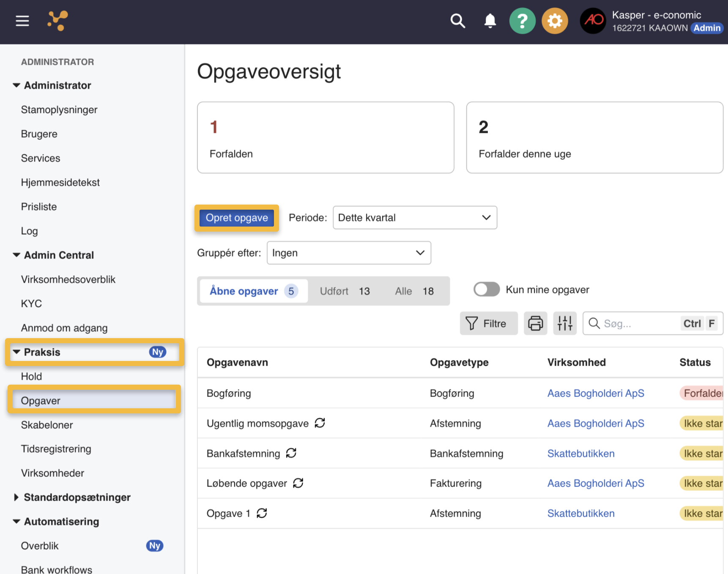Viewport: 728px width, 574px height.
Task: Click recurring icon beside Bankafstemning
Action: point(291,453)
